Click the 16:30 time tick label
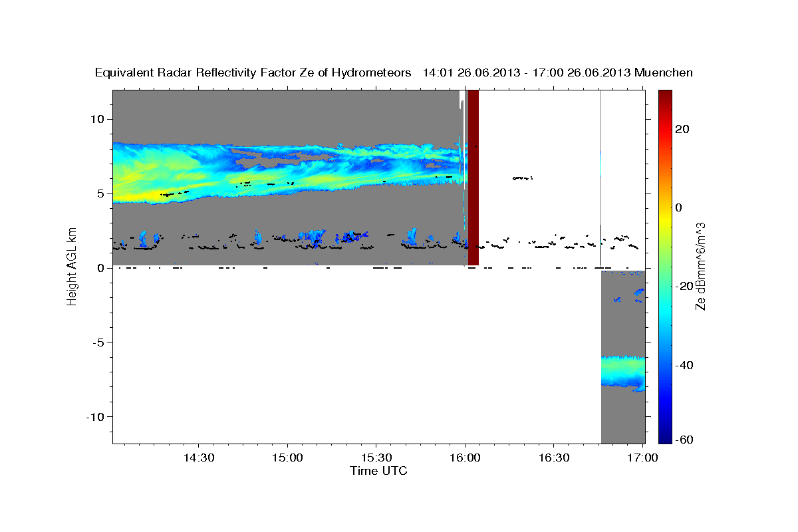The height and width of the screenshot is (532, 798). click(553, 458)
